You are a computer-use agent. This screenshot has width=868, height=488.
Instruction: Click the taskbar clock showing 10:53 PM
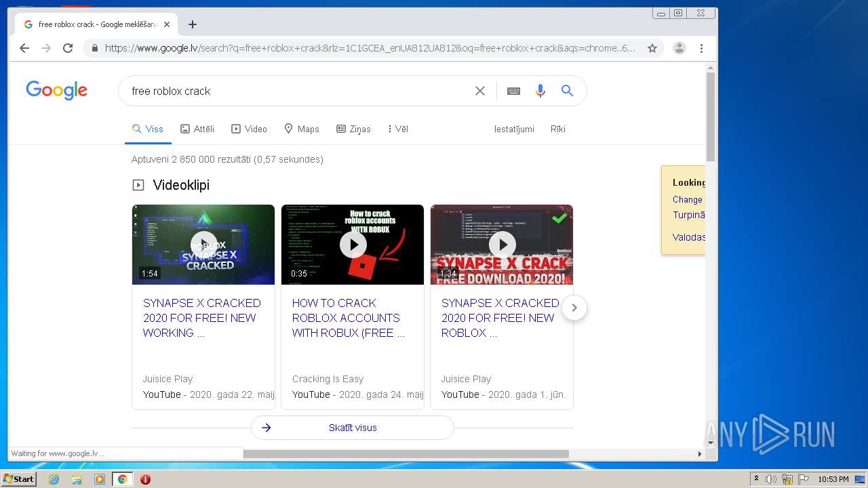[833, 479]
